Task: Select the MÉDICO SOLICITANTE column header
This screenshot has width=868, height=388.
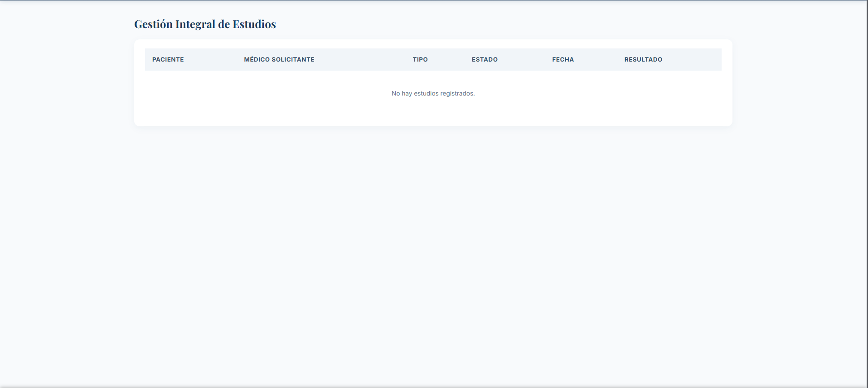Action: pos(279,59)
